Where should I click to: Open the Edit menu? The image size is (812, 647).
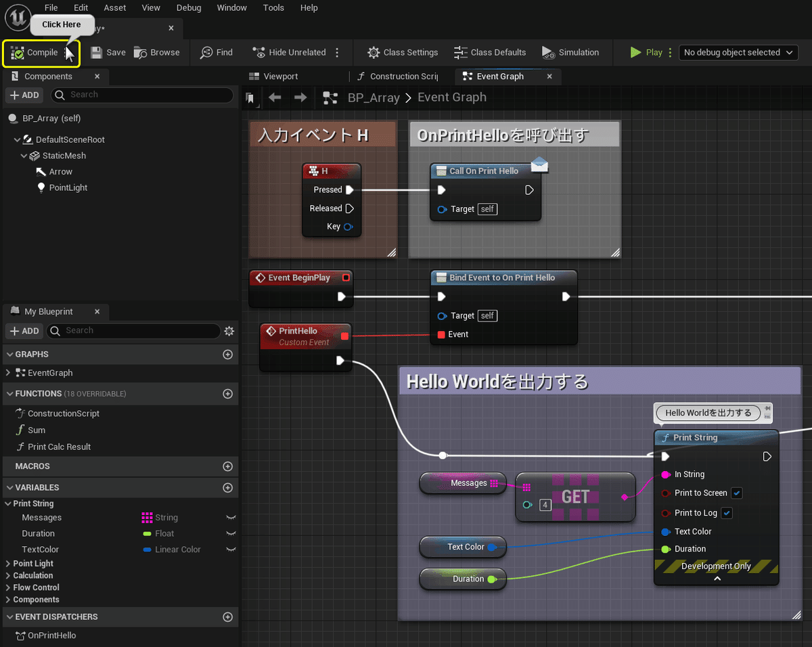(x=81, y=8)
